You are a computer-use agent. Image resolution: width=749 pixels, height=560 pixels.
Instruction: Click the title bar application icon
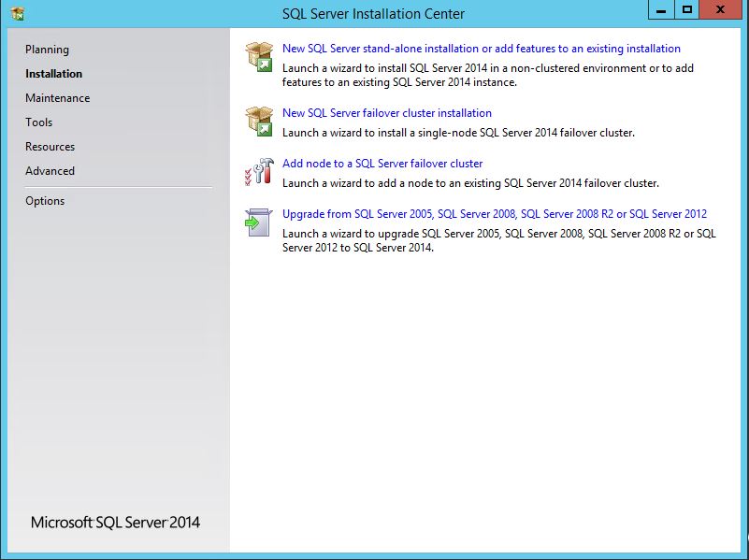17,13
